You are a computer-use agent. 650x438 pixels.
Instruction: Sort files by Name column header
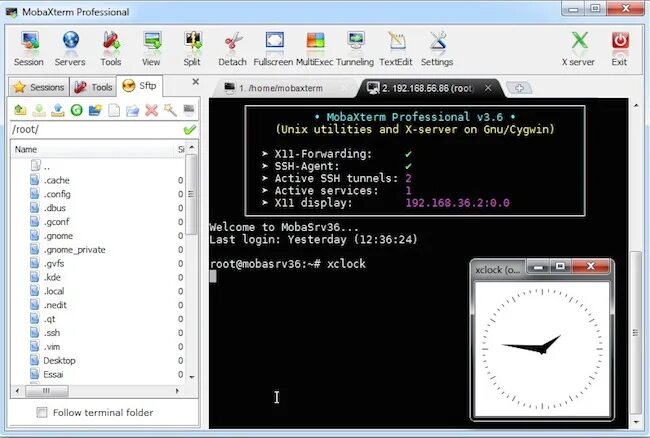point(94,149)
